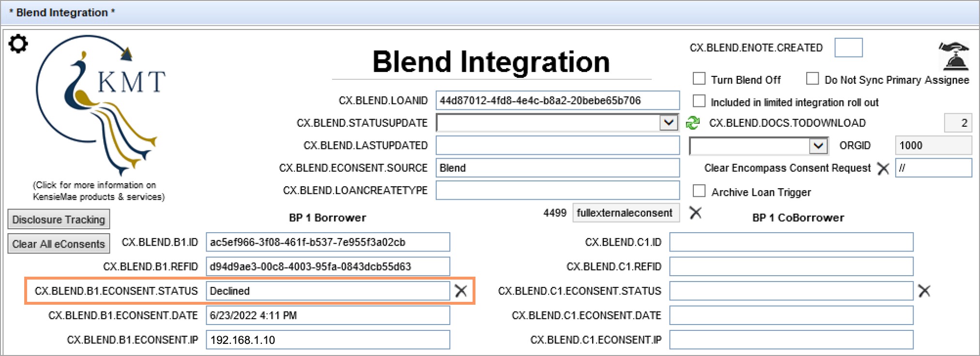Viewport: 980px width, 356px height.
Task: Click the CX.BLEND.LASTUPDATED field
Action: tap(557, 145)
